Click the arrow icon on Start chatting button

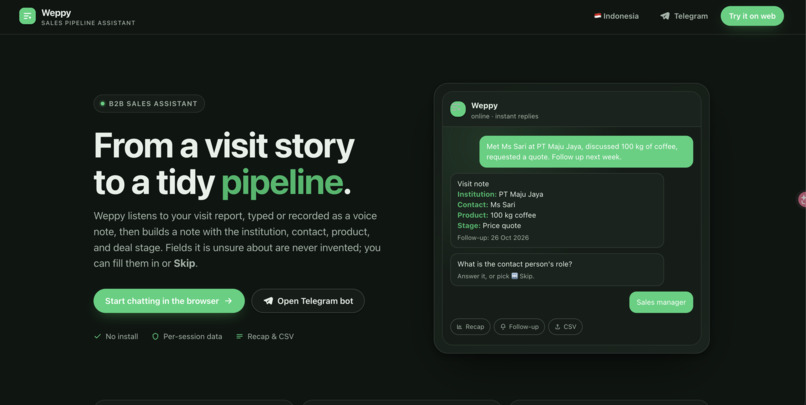[x=228, y=301]
